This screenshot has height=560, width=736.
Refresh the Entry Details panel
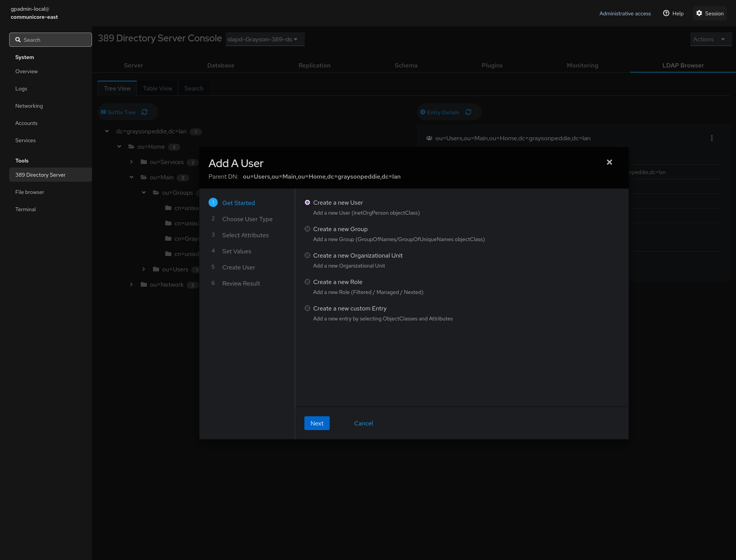(468, 112)
